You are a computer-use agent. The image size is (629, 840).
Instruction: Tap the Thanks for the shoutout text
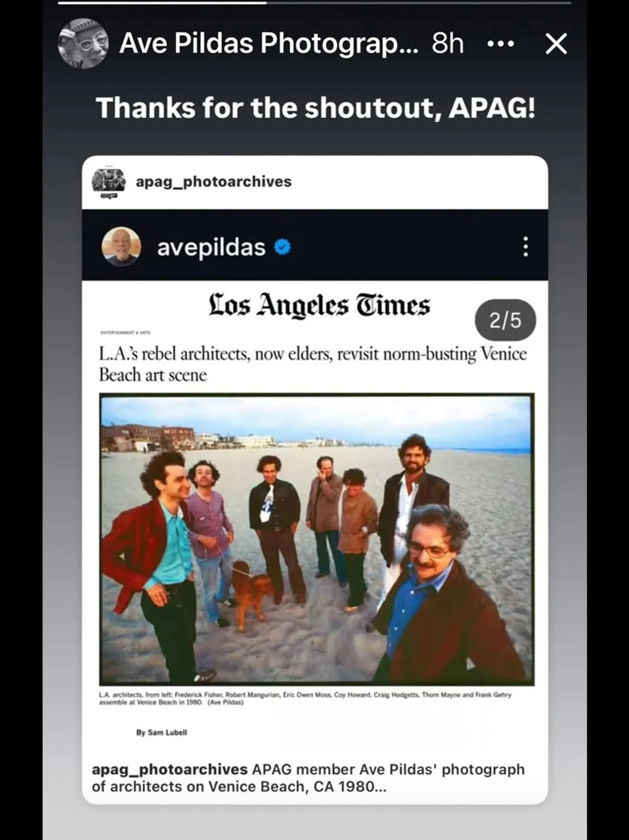pyautogui.click(x=316, y=108)
